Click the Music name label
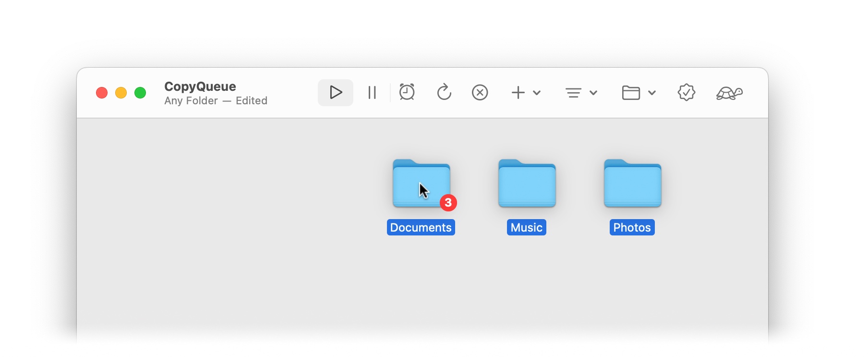The image size is (868, 357). [526, 228]
